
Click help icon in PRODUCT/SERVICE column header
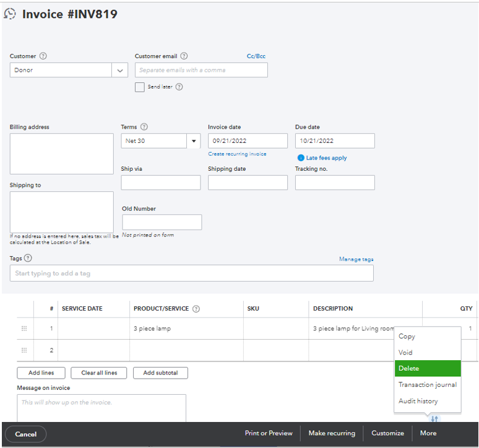196,309
